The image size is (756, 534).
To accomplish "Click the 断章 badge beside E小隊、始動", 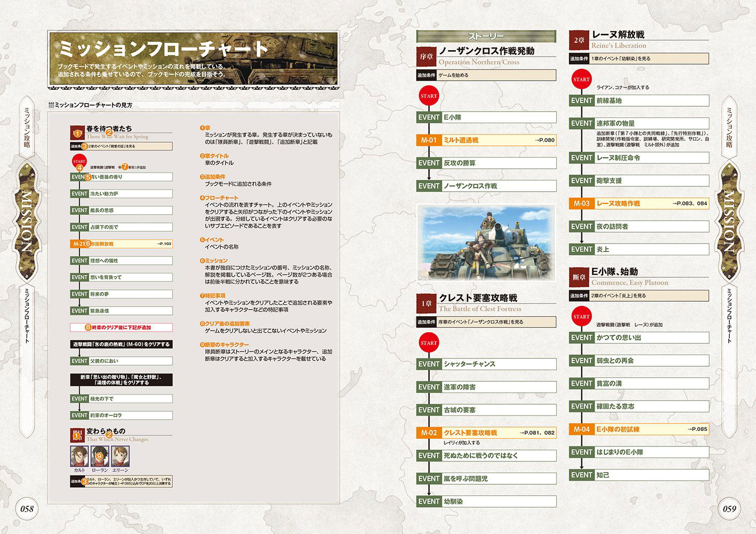I will click(579, 277).
